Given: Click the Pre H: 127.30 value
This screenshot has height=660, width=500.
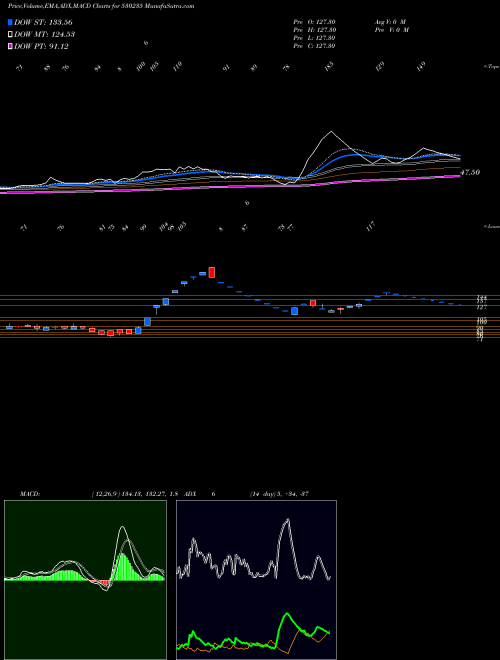Looking at the screenshot, I should (x=314, y=30).
